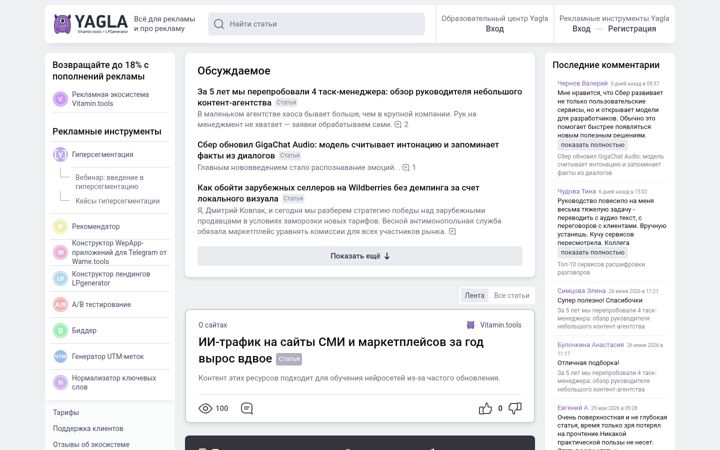Viewport: 720px width, 450px height.
Task: Click the Биддер green icon
Action: pos(60,330)
